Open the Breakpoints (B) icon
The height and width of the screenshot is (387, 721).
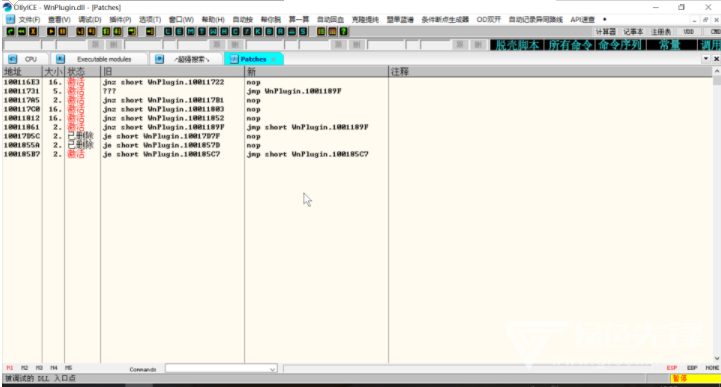coord(269,32)
